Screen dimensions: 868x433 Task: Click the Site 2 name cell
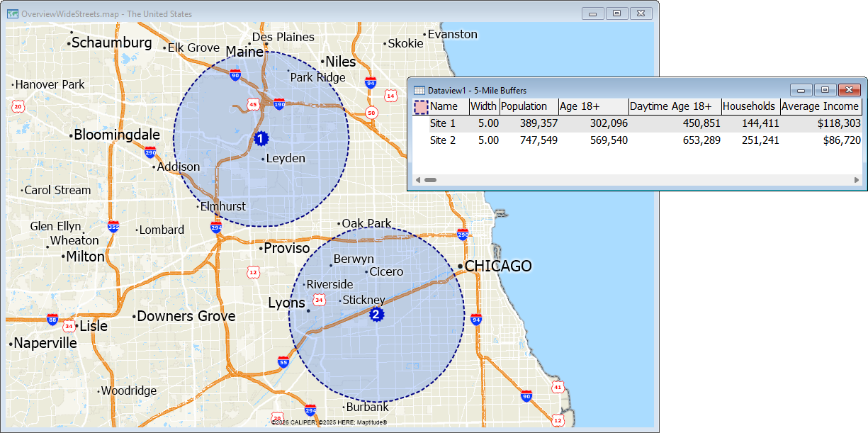tap(449, 140)
